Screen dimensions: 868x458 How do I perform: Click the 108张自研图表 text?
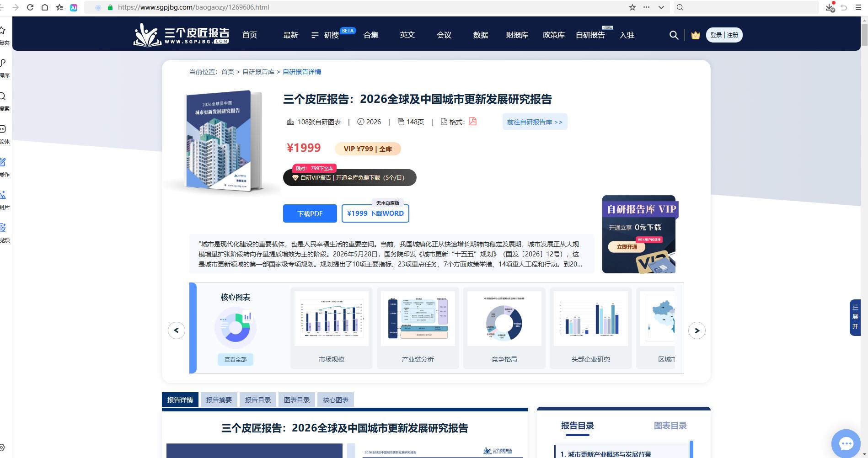[x=319, y=122]
